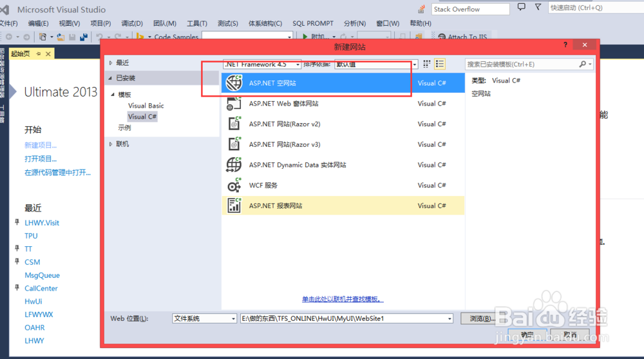Select ASP.NET Dynamic Data 实体网站 template
The image size is (644, 359).
(x=343, y=165)
